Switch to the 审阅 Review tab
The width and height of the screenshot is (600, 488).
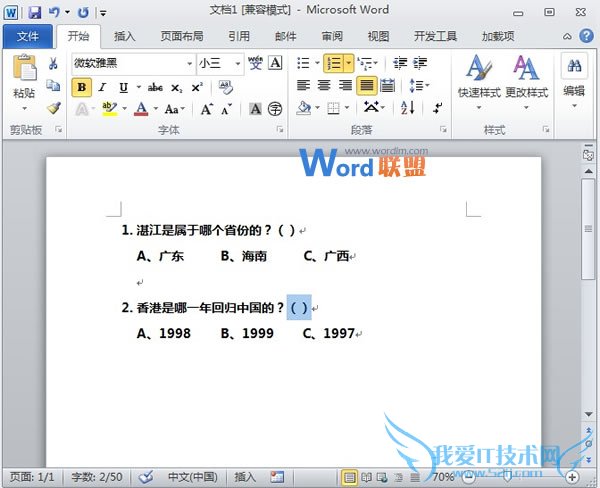click(332, 36)
